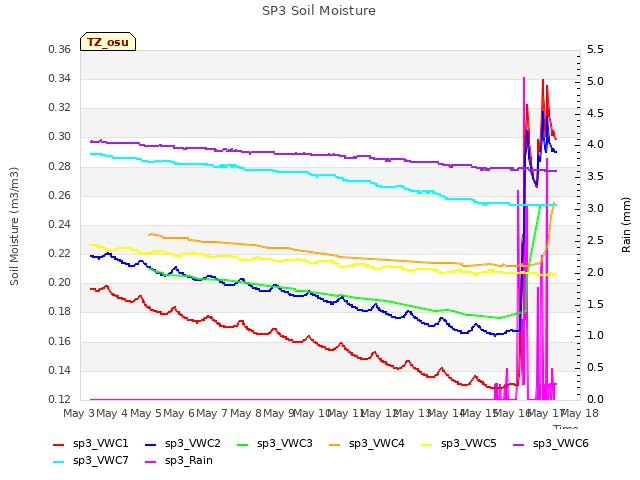Click the May 6 date tick label
This screenshot has width=640, height=480.
pos(179,413)
